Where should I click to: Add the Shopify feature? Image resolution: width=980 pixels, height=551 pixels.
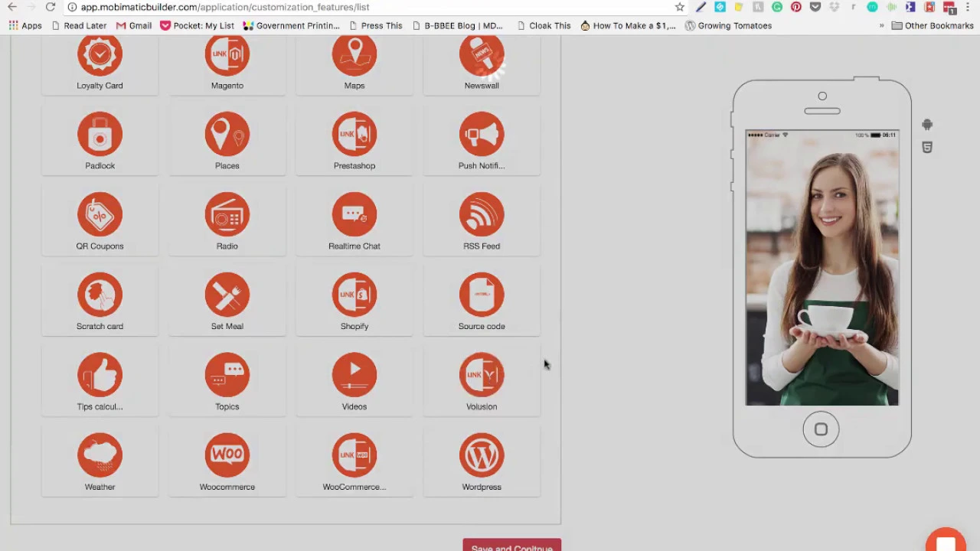pyautogui.click(x=354, y=302)
